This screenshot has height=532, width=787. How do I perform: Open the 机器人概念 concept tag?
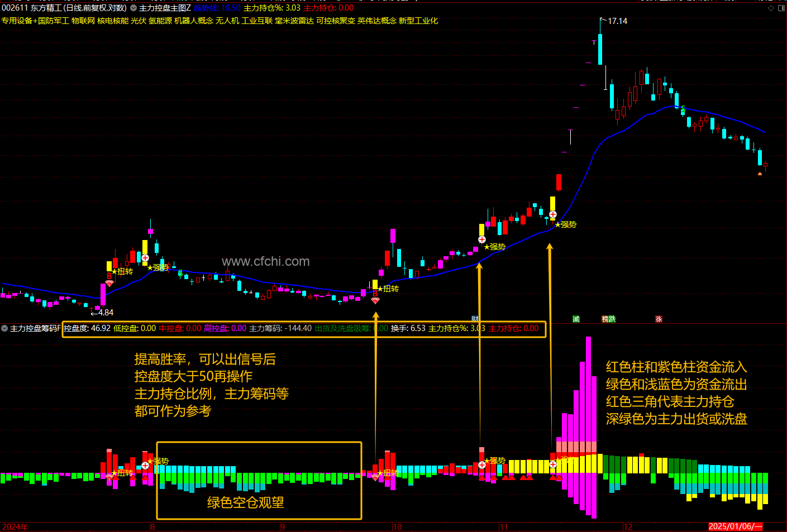point(194,21)
